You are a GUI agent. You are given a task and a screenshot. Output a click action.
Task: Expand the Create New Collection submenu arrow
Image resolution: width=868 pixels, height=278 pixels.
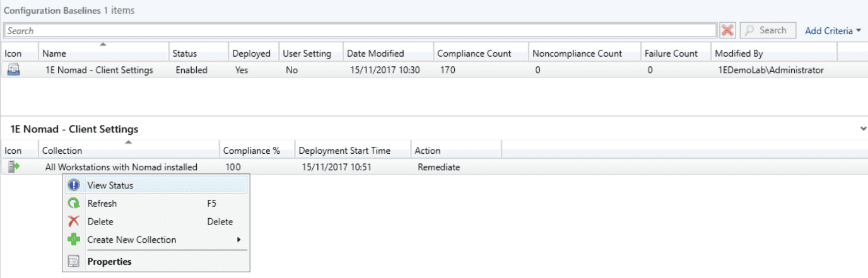[x=239, y=240]
